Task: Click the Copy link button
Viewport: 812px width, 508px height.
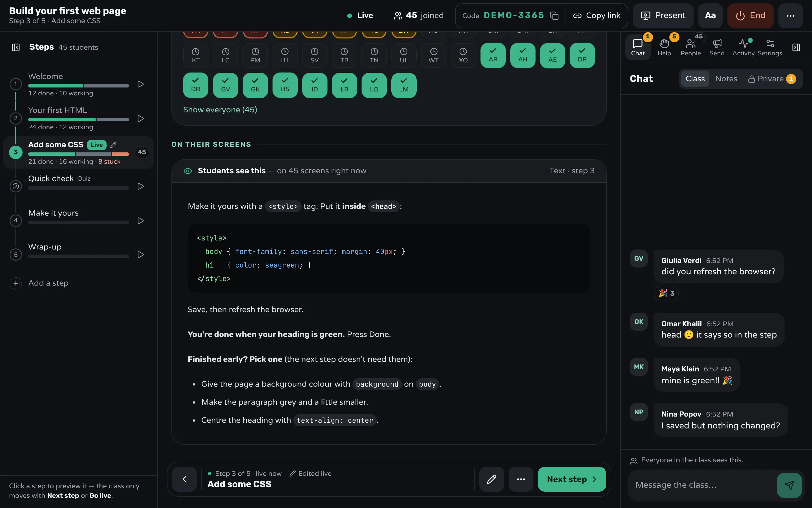Action: click(597, 16)
